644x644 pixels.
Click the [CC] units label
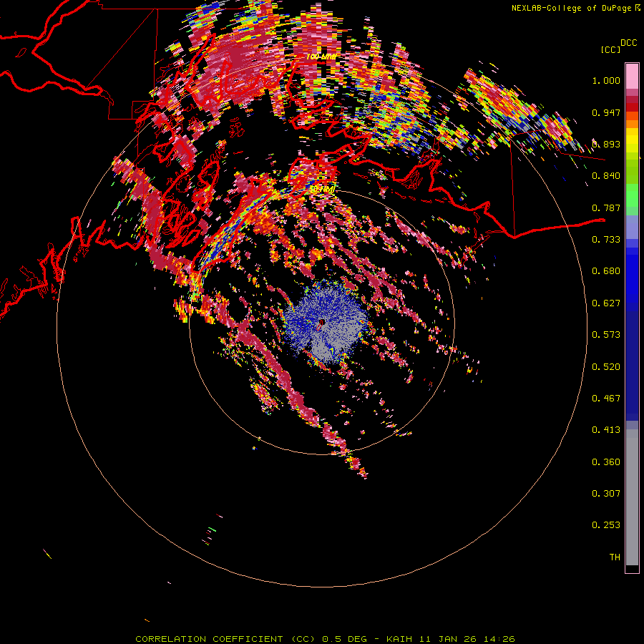pyautogui.click(x=611, y=49)
